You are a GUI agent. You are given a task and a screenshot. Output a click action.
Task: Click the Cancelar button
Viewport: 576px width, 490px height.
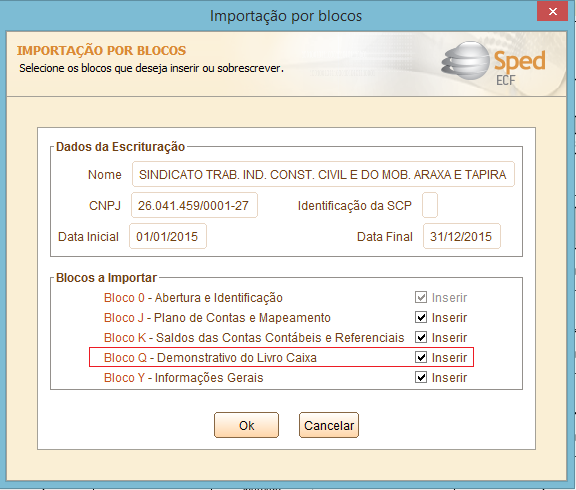pos(329,425)
